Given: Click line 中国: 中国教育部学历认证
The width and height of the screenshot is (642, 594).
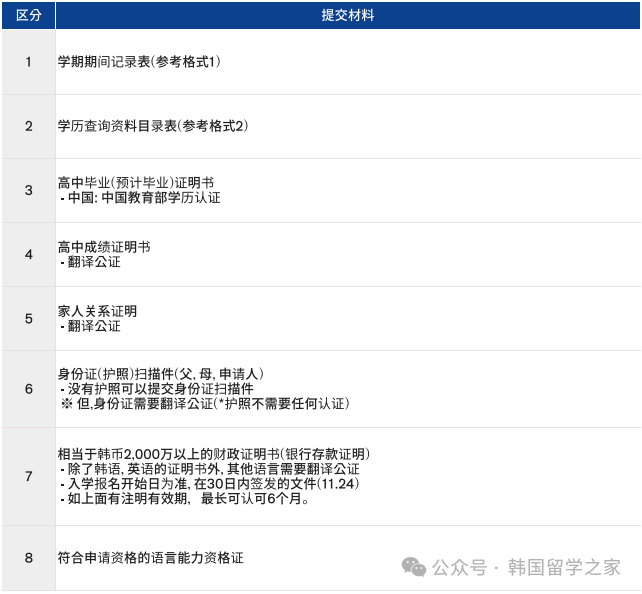Looking at the screenshot, I should 140,198.
